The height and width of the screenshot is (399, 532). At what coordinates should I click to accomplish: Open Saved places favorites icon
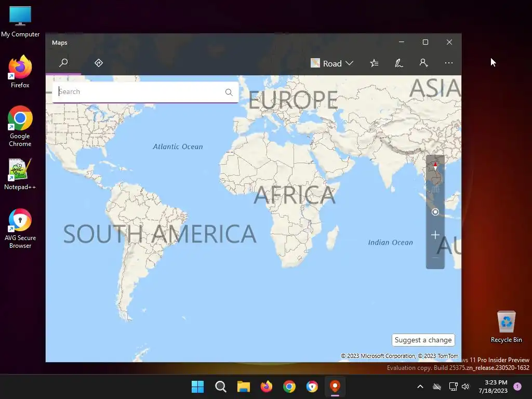coord(374,63)
